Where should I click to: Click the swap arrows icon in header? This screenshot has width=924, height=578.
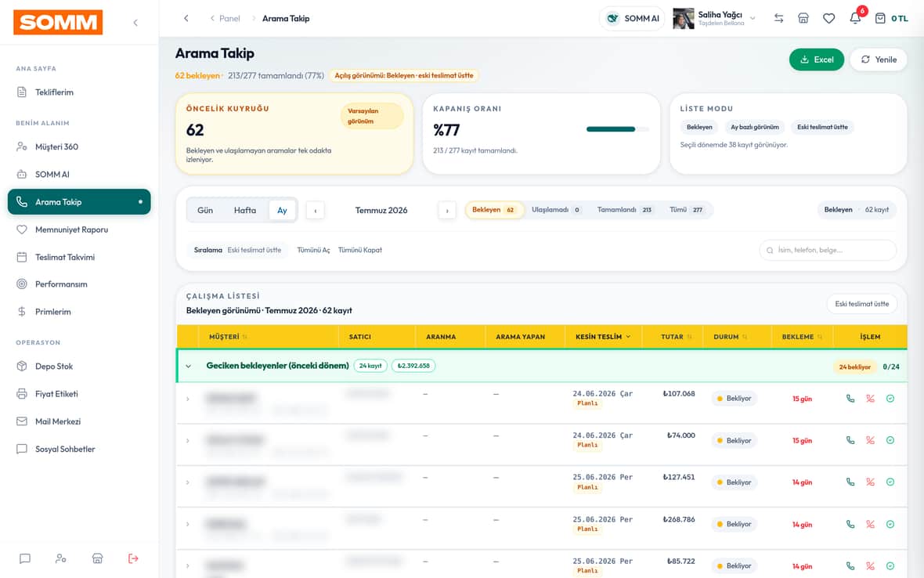pos(778,18)
